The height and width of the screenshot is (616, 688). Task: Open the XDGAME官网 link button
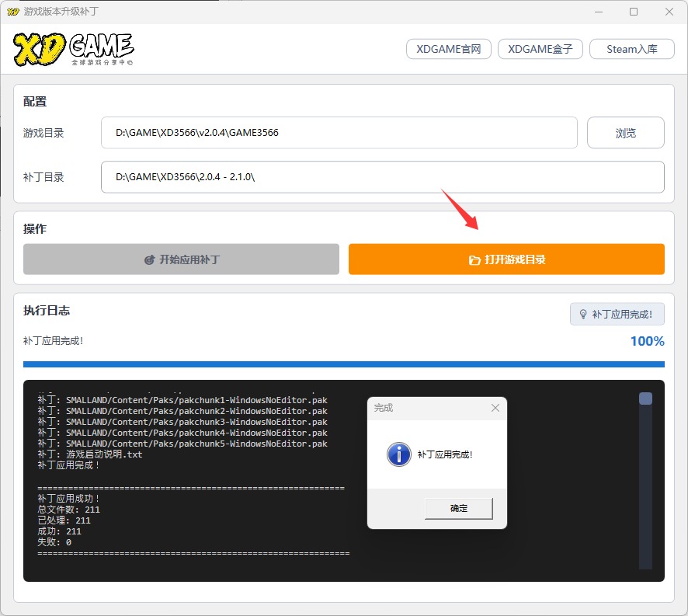tap(449, 49)
